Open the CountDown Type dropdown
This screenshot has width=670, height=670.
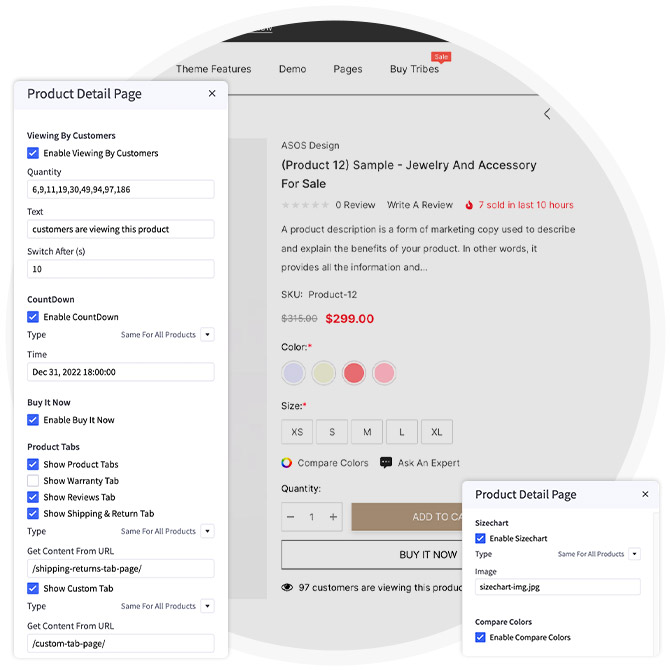(207, 335)
